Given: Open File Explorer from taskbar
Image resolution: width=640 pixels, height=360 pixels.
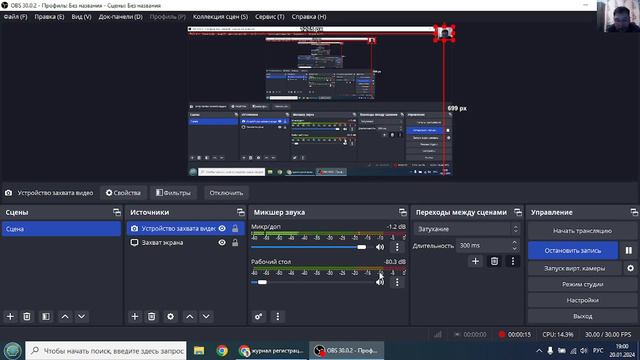Looking at the screenshot, I should tap(199, 351).
